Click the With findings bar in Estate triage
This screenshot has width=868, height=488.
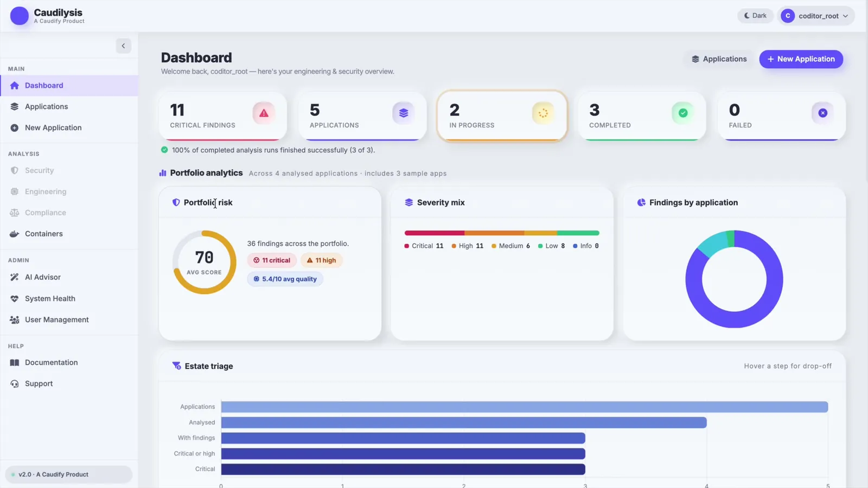pos(403,438)
